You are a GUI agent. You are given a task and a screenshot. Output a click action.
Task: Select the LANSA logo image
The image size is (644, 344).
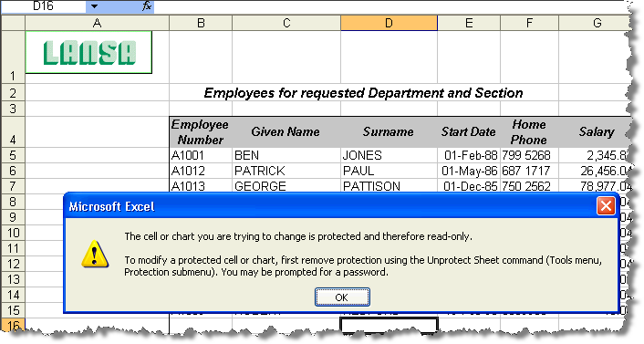pos(88,52)
